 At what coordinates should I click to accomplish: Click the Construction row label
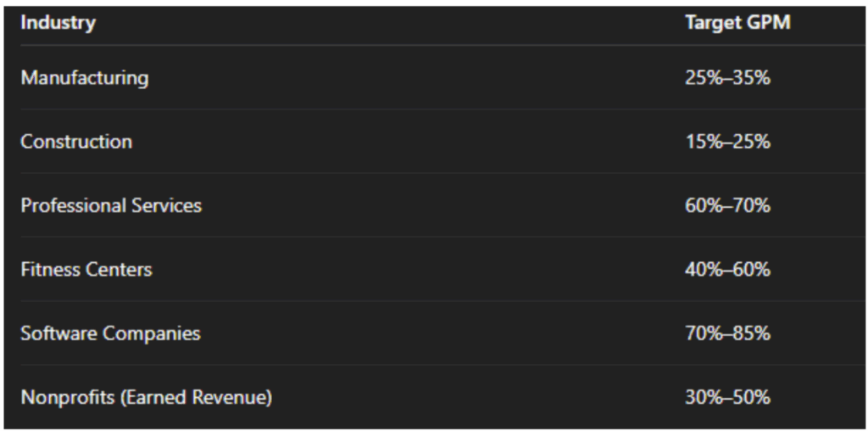pyautogui.click(x=76, y=142)
